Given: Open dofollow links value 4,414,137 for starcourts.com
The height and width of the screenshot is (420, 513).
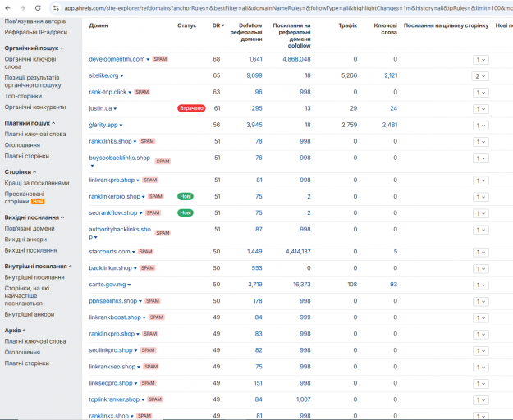Looking at the screenshot, I should (298, 252).
